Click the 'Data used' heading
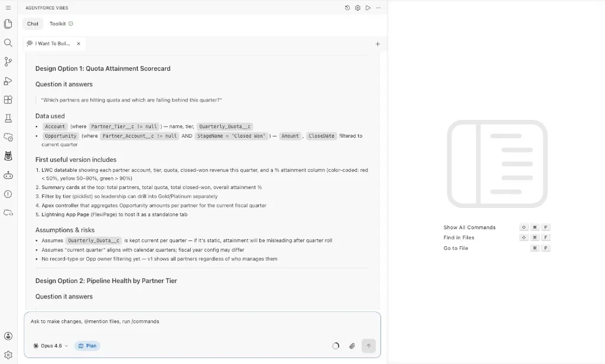This screenshot has width=605, height=364. (x=50, y=116)
